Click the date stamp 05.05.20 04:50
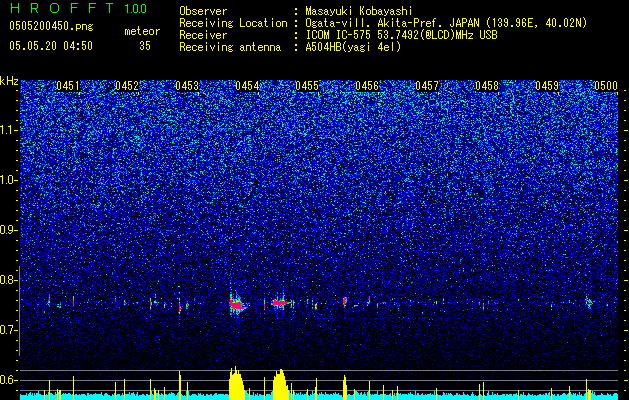The height and width of the screenshot is (400, 629). pos(51,46)
